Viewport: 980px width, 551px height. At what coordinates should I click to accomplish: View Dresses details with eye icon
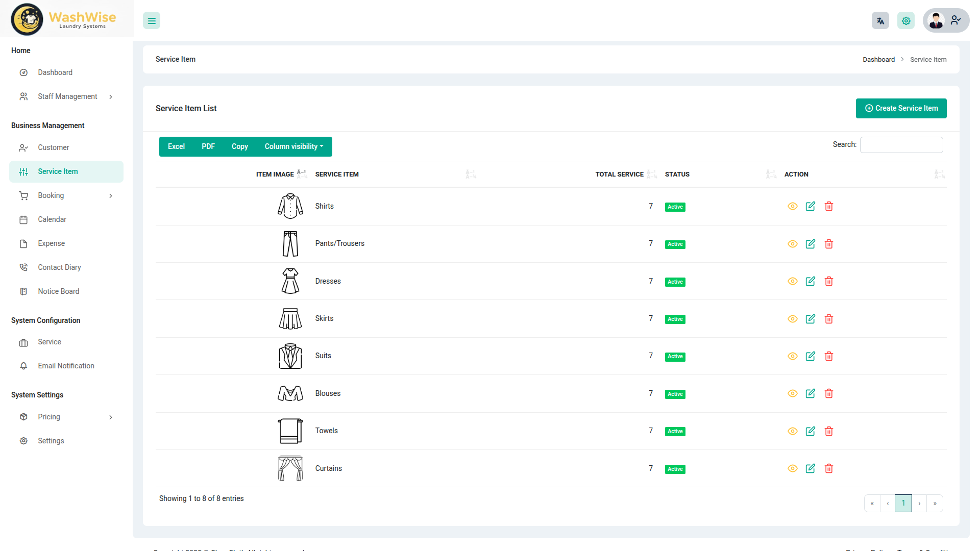point(792,281)
